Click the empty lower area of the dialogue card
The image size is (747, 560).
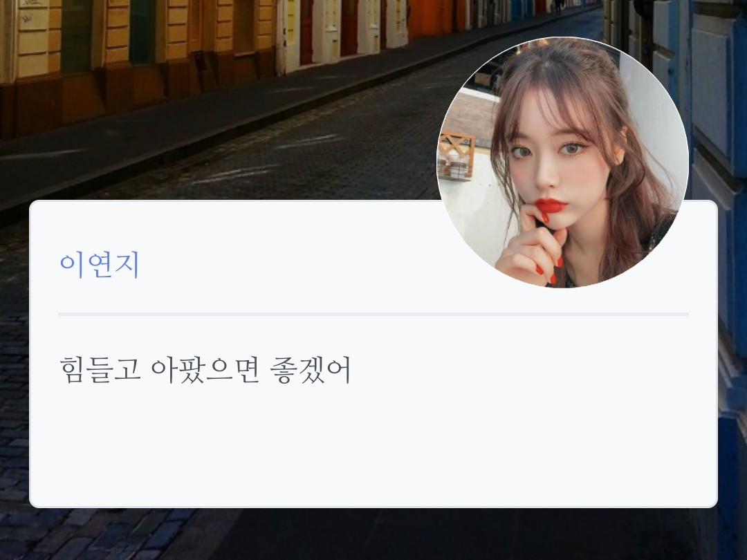tap(373, 447)
